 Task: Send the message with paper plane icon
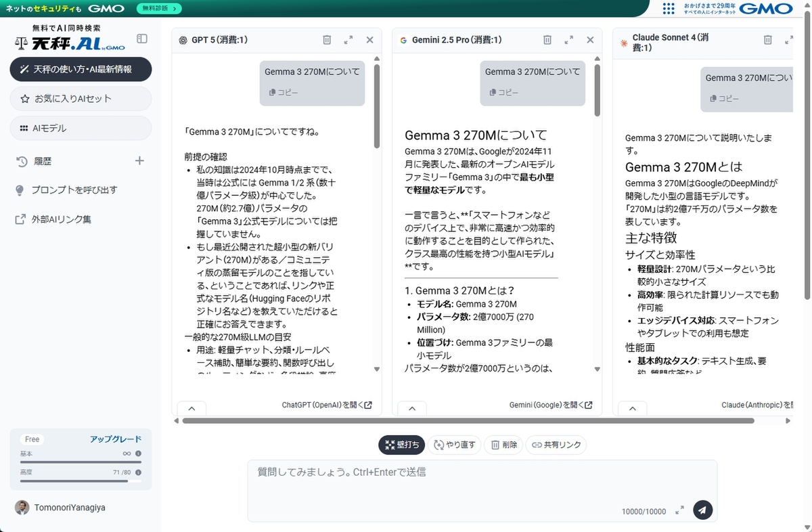coord(703,510)
